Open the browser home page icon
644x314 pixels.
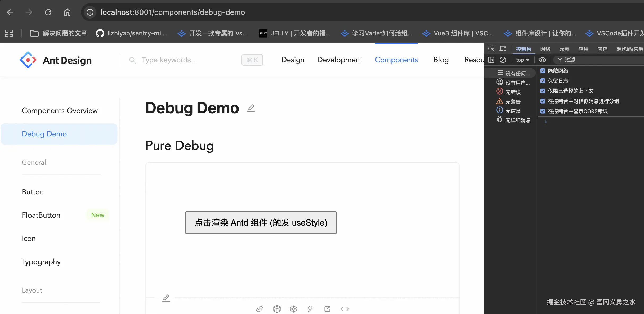click(67, 12)
